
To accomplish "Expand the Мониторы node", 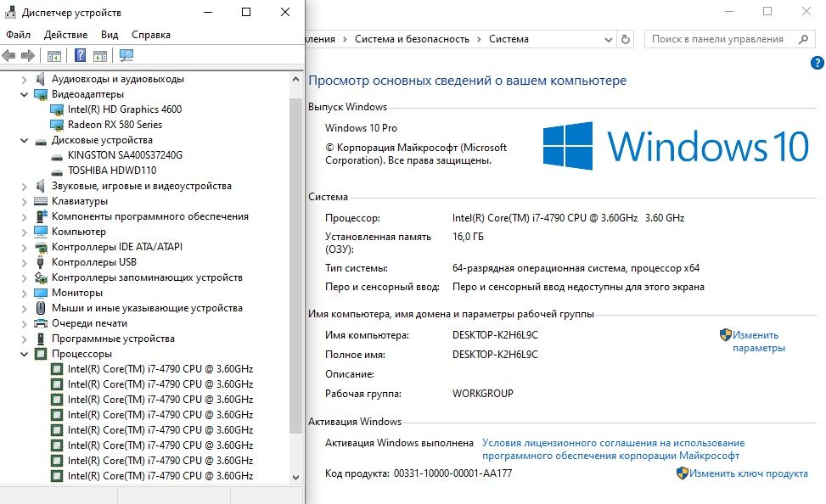I will coord(25,294).
